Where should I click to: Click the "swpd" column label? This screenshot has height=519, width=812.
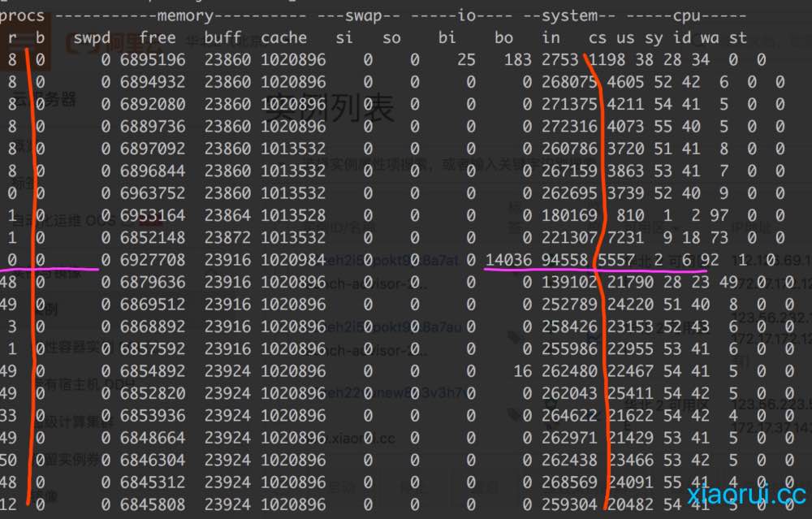coord(91,37)
